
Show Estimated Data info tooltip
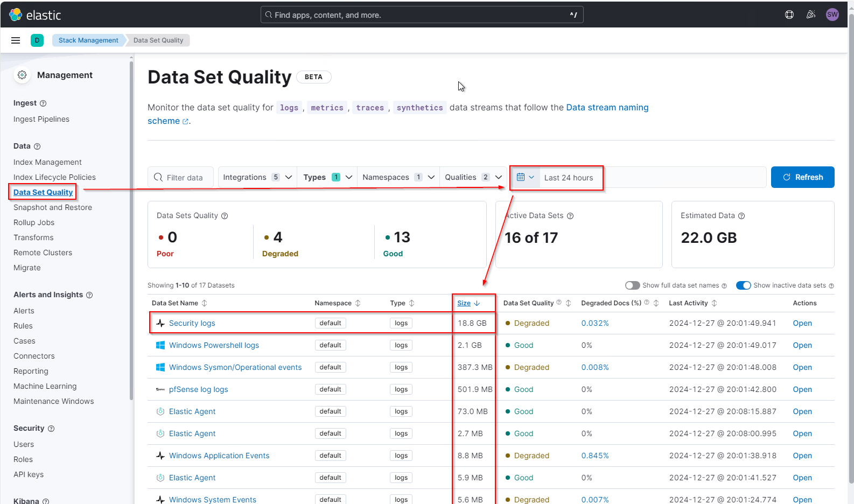click(x=741, y=216)
